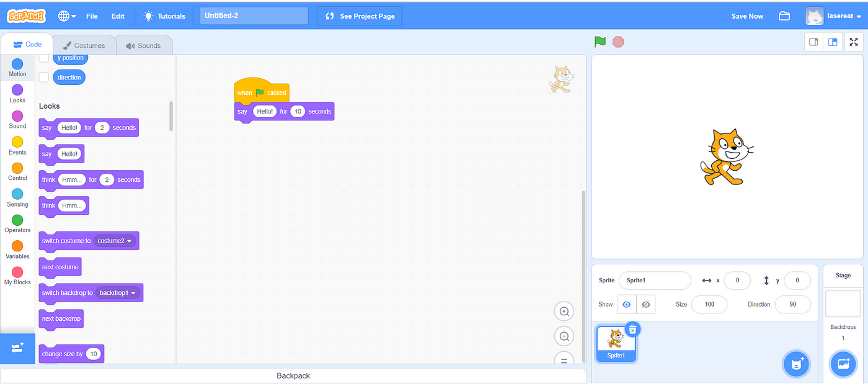
Task: Click the y position reporter block
Action: (x=70, y=58)
